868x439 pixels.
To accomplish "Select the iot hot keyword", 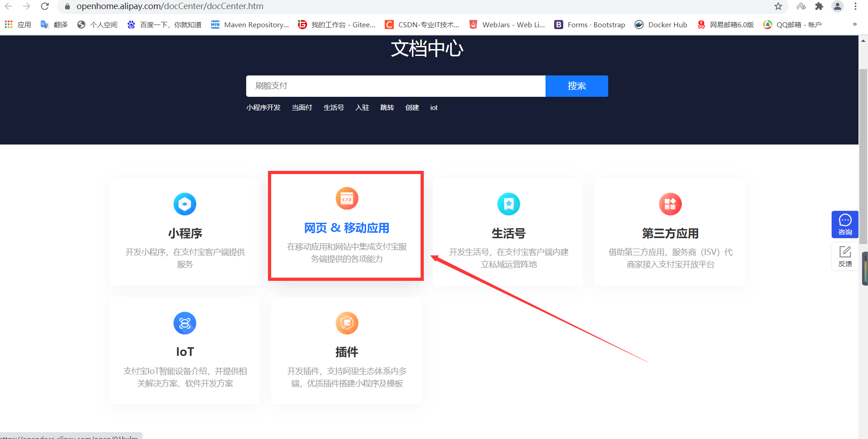I will 434,108.
